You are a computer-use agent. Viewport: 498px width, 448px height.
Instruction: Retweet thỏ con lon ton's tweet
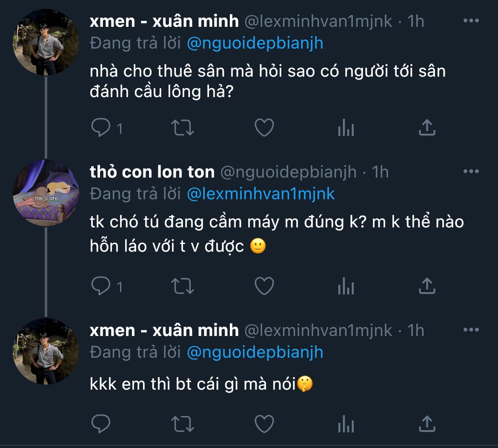tap(182, 287)
